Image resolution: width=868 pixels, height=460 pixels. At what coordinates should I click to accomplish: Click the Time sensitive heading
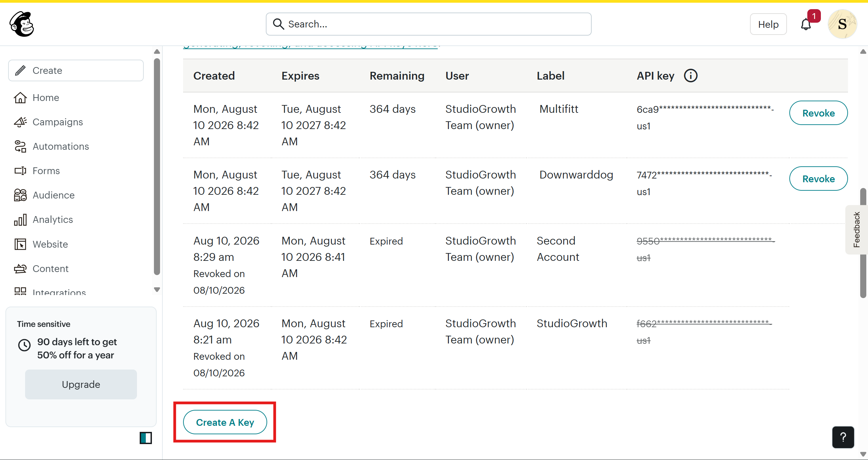(44, 324)
